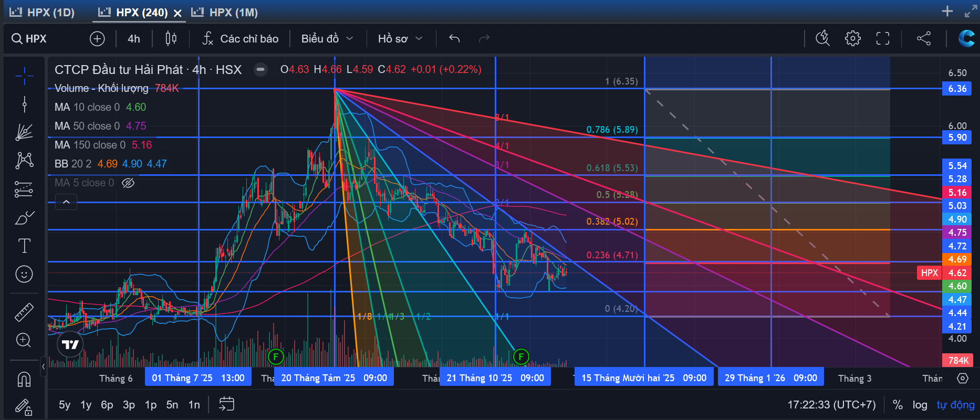Open the emoji icons tool
The width and height of the screenshot is (980, 420).
pyautogui.click(x=24, y=274)
